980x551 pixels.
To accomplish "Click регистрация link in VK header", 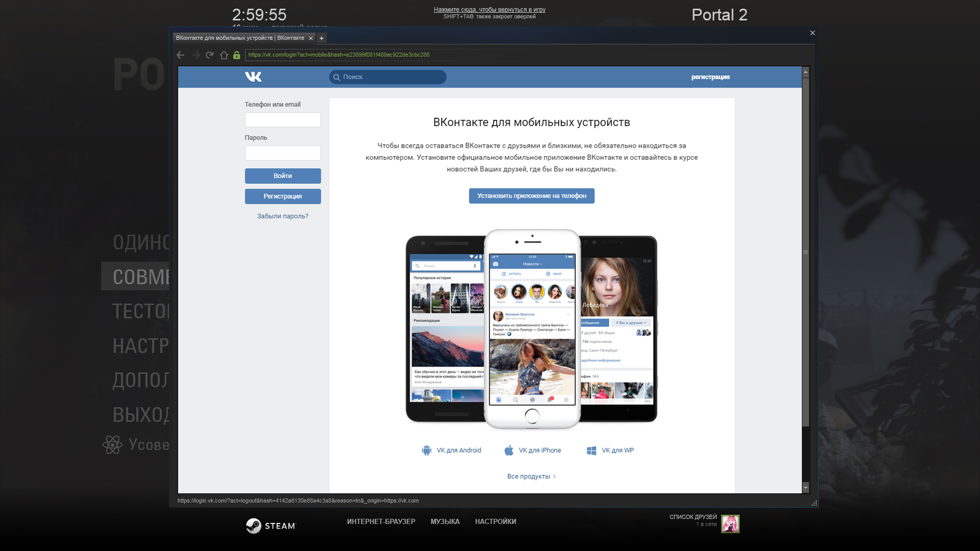I will [x=710, y=77].
